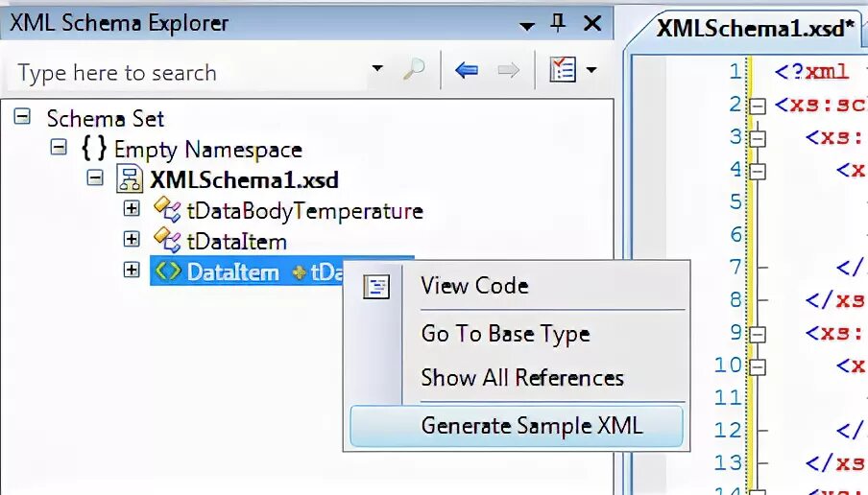Click the Type here to search field
Image resolution: width=868 pixels, height=495 pixels.
pyautogui.click(x=188, y=73)
